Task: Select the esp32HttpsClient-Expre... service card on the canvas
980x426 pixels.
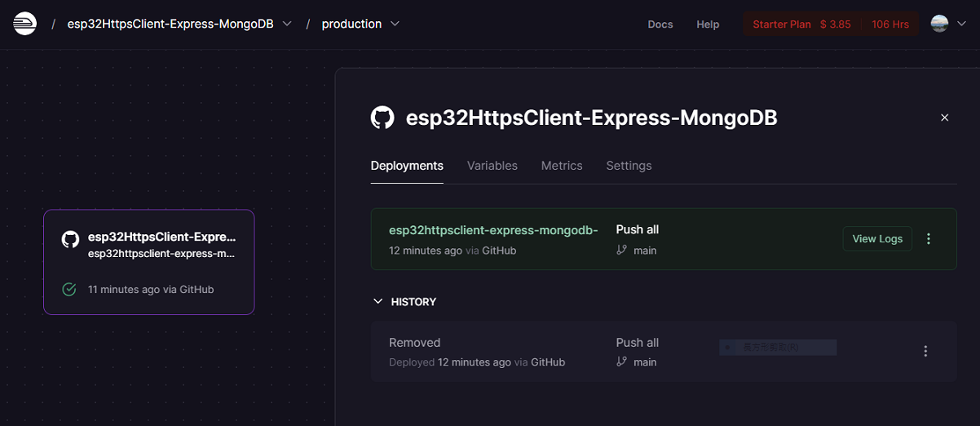Action: click(x=149, y=262)
